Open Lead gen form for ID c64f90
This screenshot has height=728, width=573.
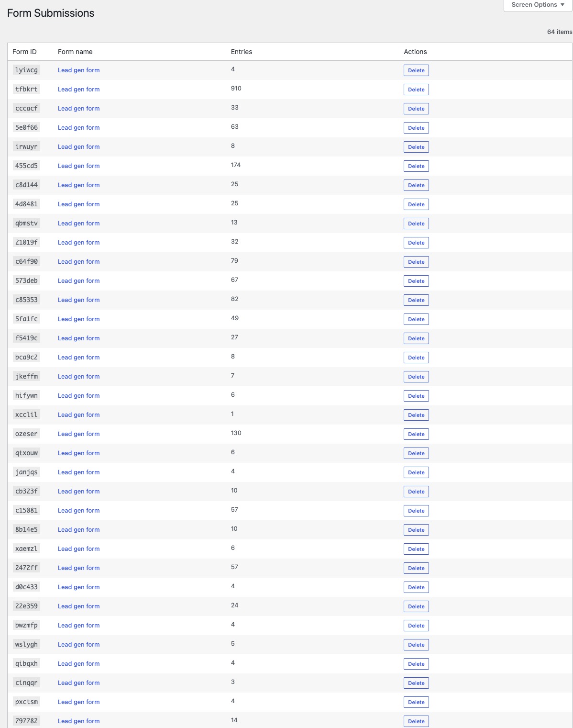tap(79, 262)
